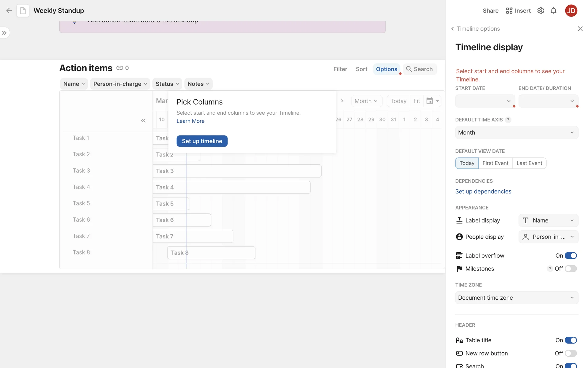The image size is (588, 368).
Task: Expand the sidebar with double chevron icon
Action: [4, 33]
